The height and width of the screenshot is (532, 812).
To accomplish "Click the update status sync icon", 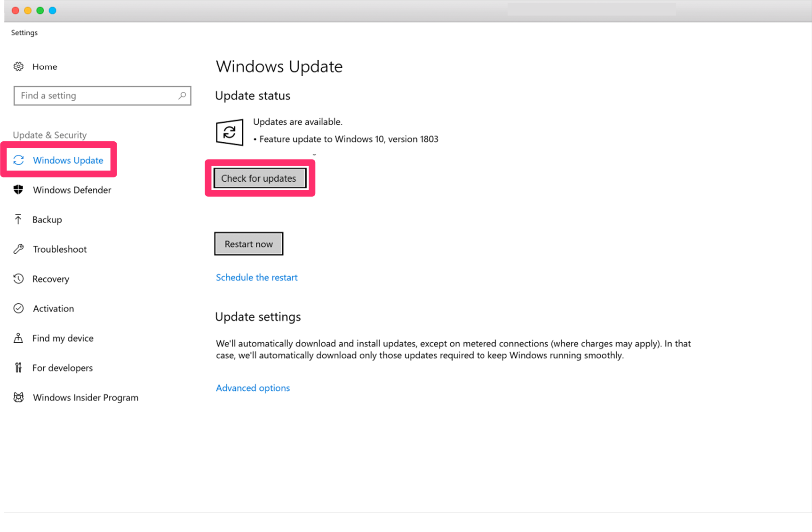I will coord(230,132).
